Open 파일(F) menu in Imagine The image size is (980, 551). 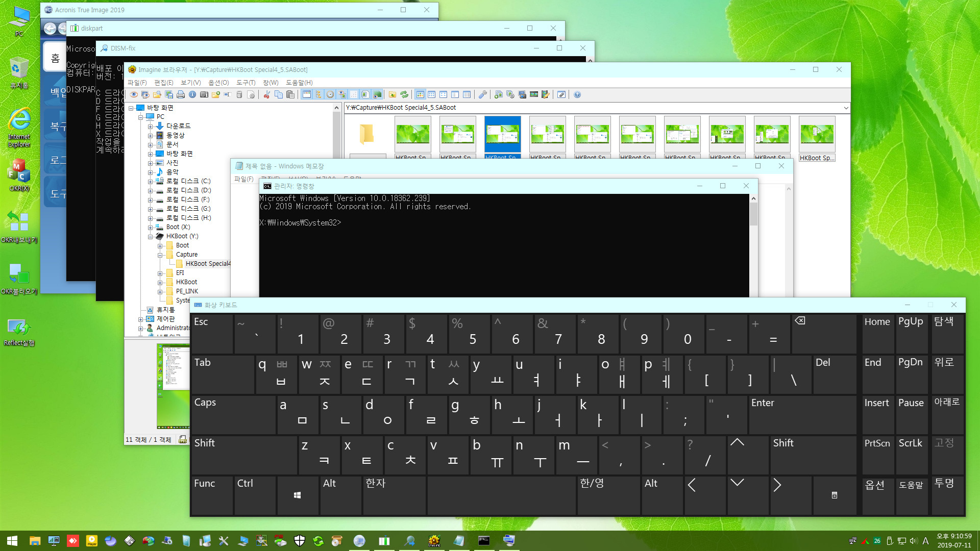coord(137,83)
